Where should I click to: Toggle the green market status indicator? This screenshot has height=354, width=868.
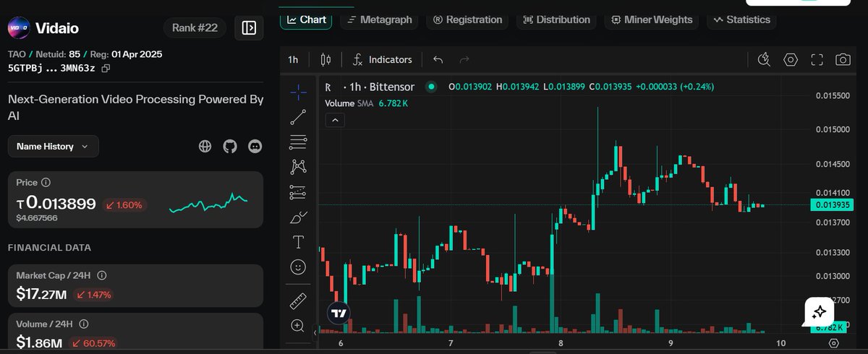tap(431, 87)
